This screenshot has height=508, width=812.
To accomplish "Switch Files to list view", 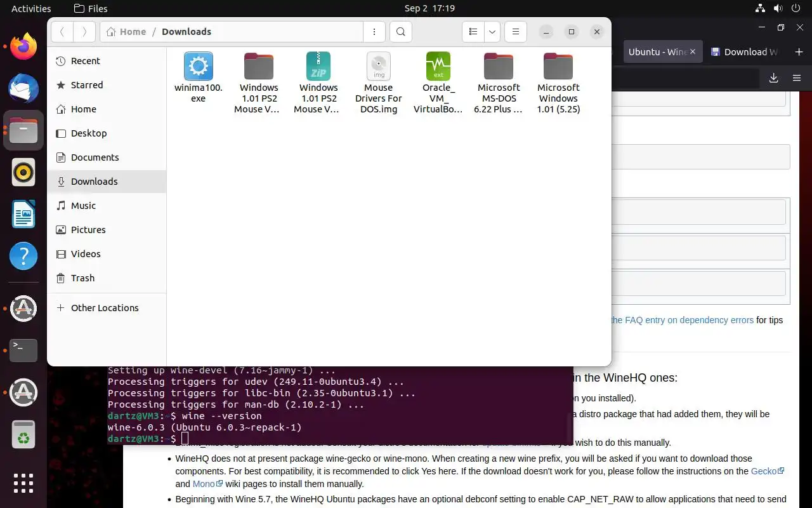I will tap(473, 32).
